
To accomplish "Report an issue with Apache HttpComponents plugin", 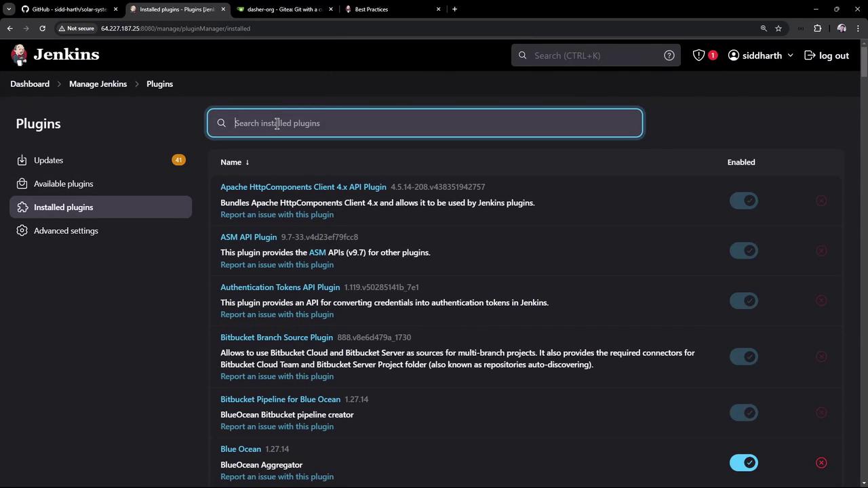I will coord(277,215).
